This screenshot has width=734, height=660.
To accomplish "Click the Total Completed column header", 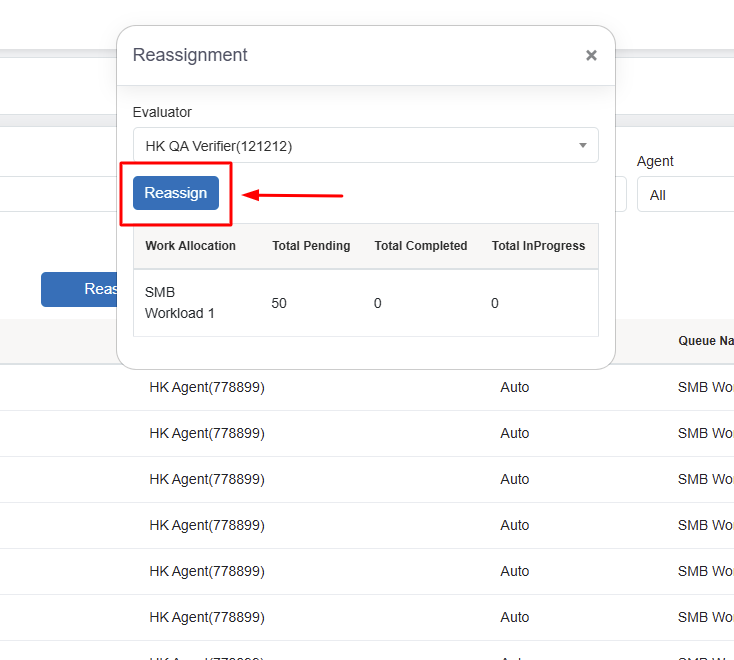I will 420,246.
